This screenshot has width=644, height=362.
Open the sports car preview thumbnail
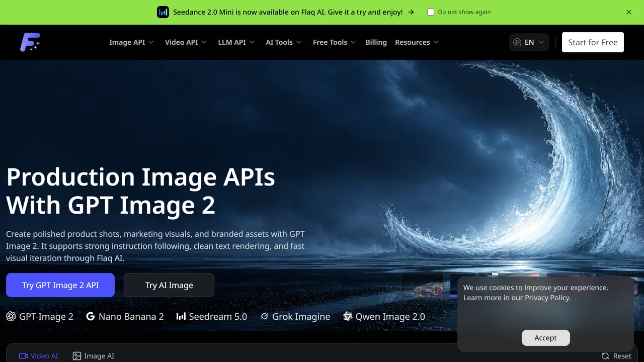(x=423, y=285)
